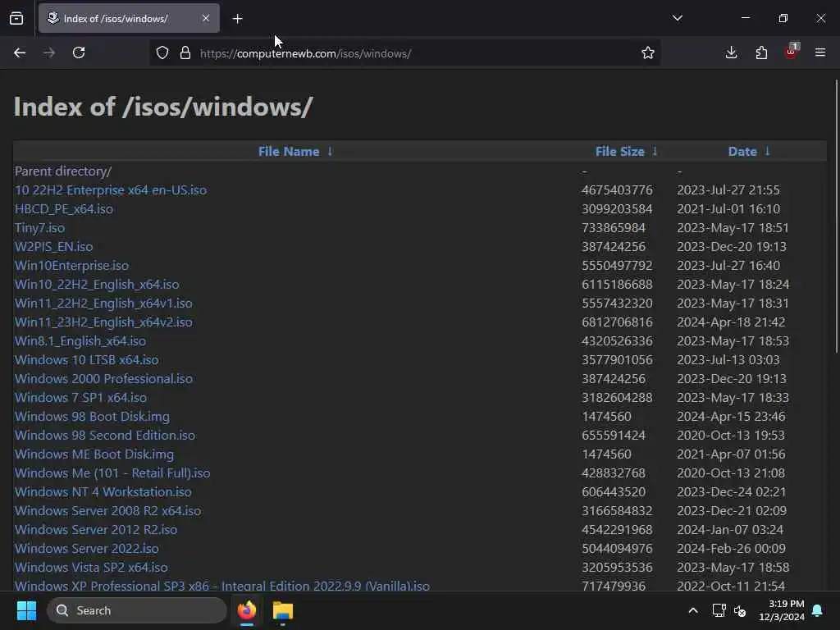Open Firefox application hamburger menu

click(820, 52)
